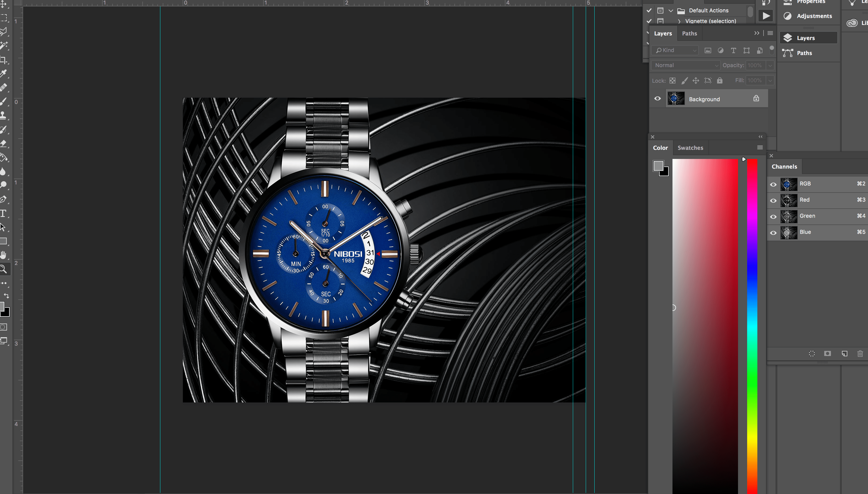868x494 pixels.
Task: Select the Paint Bucket tool
Action: (3, 157)
